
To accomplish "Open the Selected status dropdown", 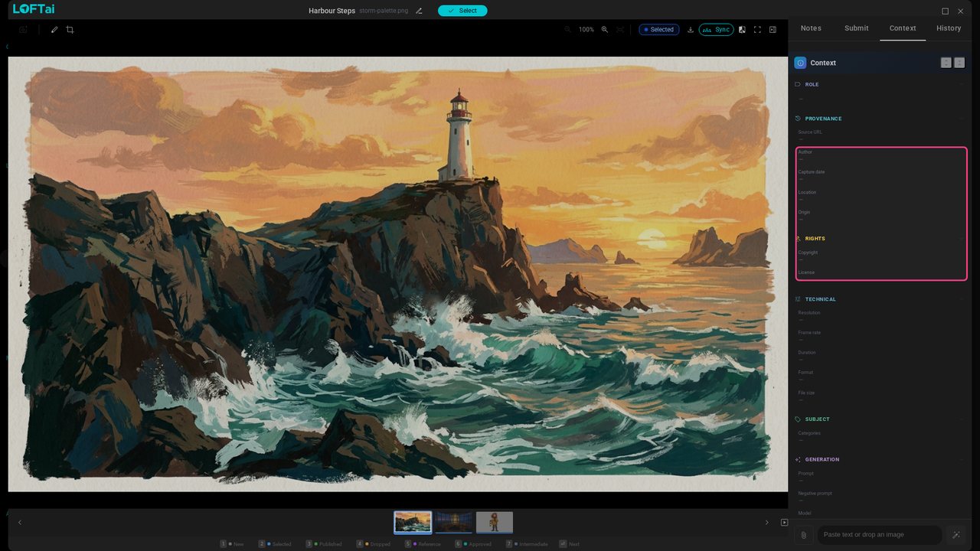I will coord(658,30).
